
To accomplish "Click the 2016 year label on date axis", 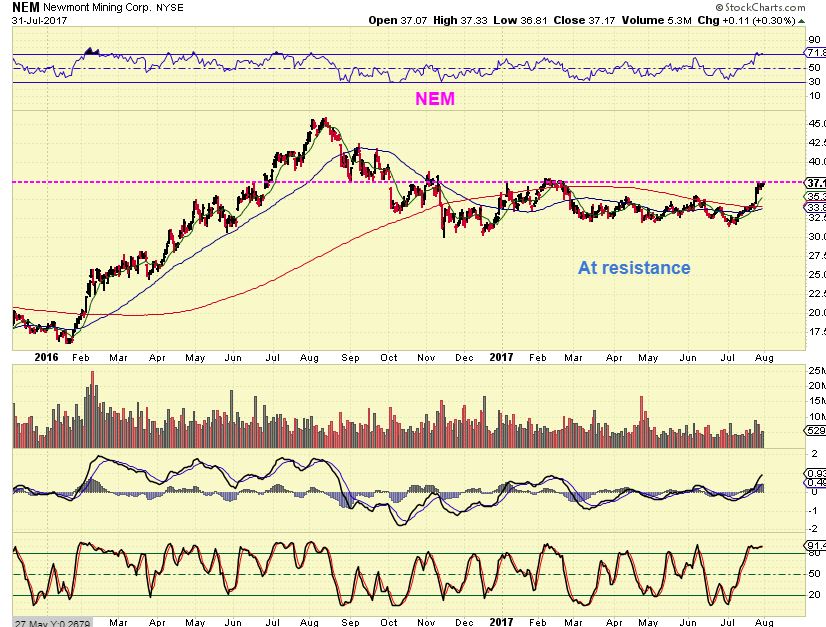I will 46,357.
